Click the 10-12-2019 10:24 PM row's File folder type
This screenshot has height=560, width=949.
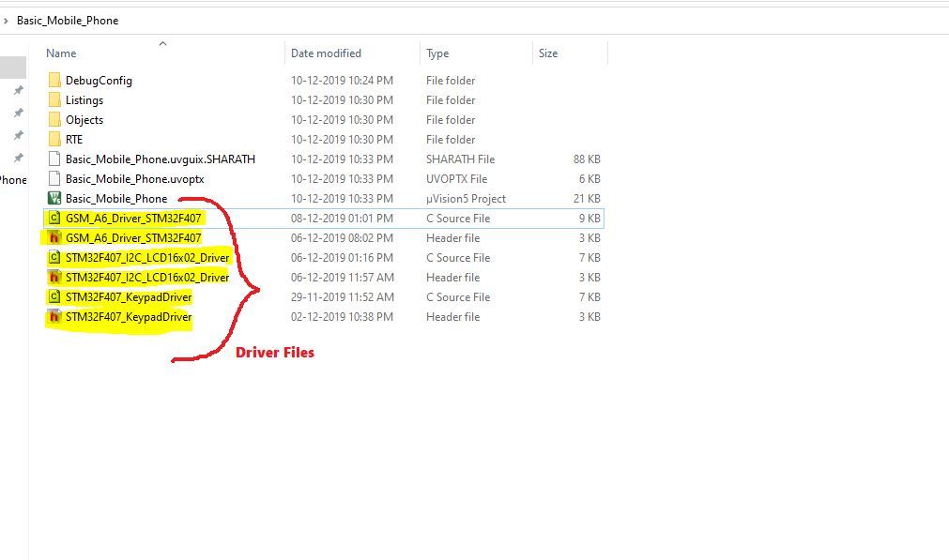451,81
